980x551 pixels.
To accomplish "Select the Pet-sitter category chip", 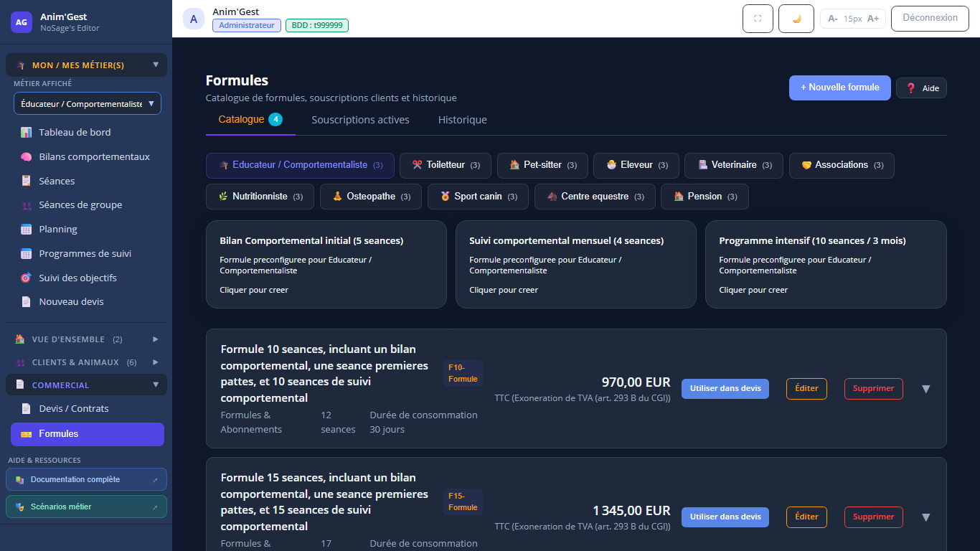I will point(542,165).
